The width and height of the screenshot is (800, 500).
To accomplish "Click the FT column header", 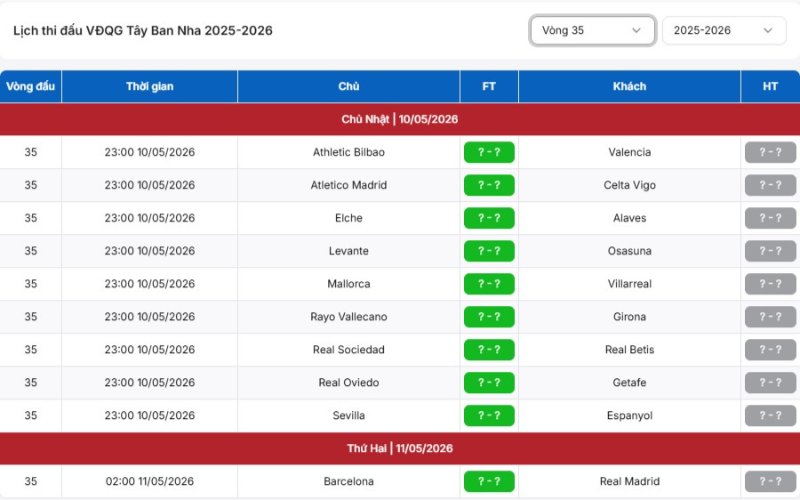I will click(489, 86).
